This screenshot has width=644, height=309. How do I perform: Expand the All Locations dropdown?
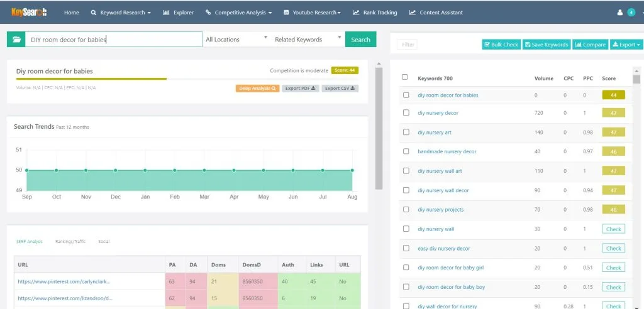click(236, 40)
